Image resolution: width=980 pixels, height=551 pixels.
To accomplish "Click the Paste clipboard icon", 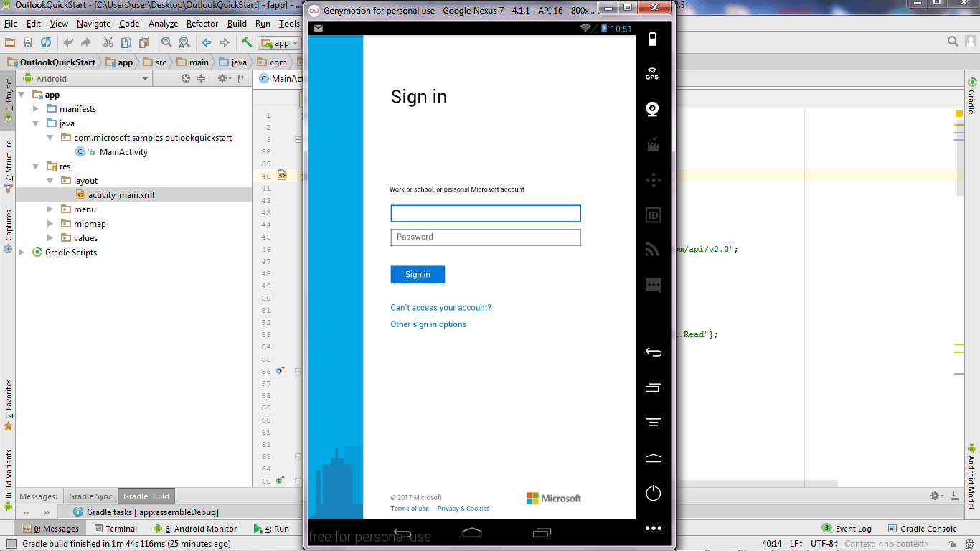I will pos(144,43).
